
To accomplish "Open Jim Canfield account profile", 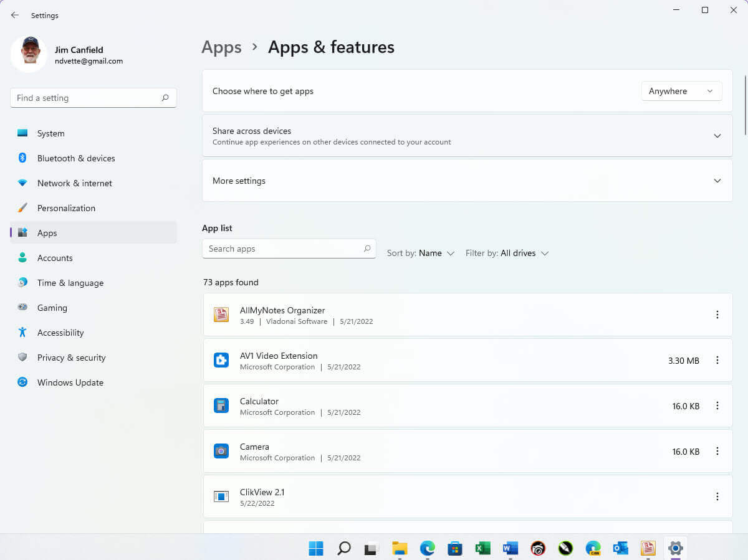I will click(67, 55).
